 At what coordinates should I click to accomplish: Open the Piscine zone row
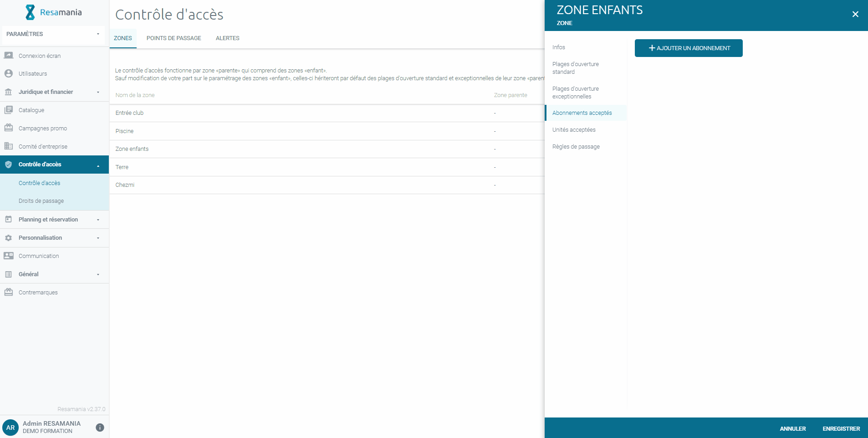(327, 131)
